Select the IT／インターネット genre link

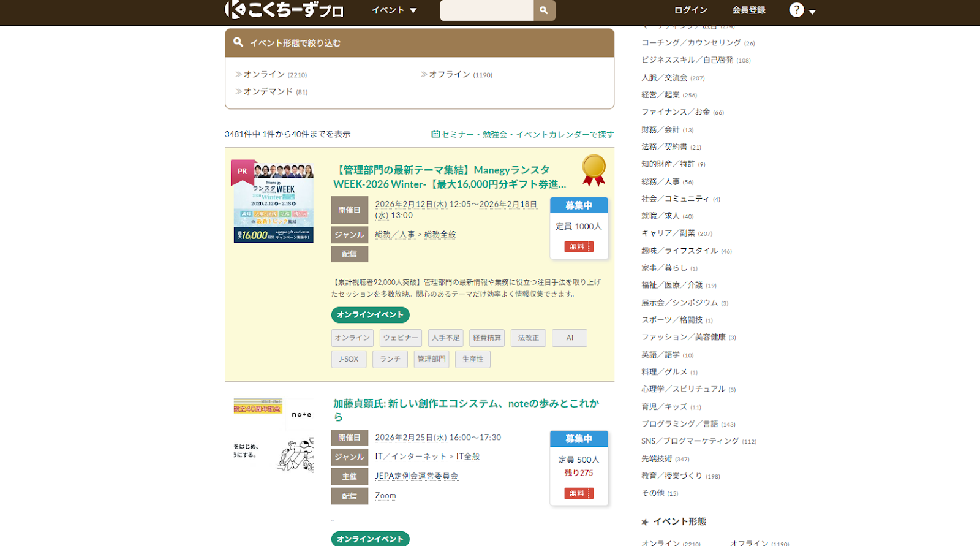(x=410, y=457)
